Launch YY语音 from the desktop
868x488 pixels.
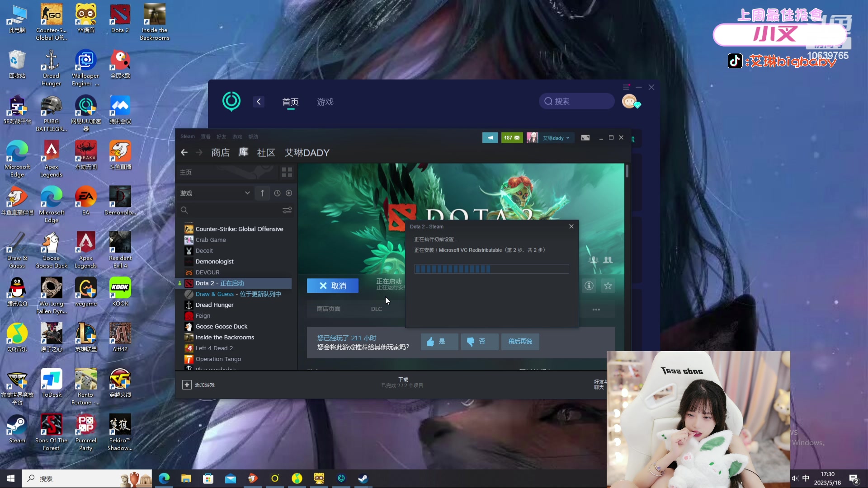click(85, 19)
